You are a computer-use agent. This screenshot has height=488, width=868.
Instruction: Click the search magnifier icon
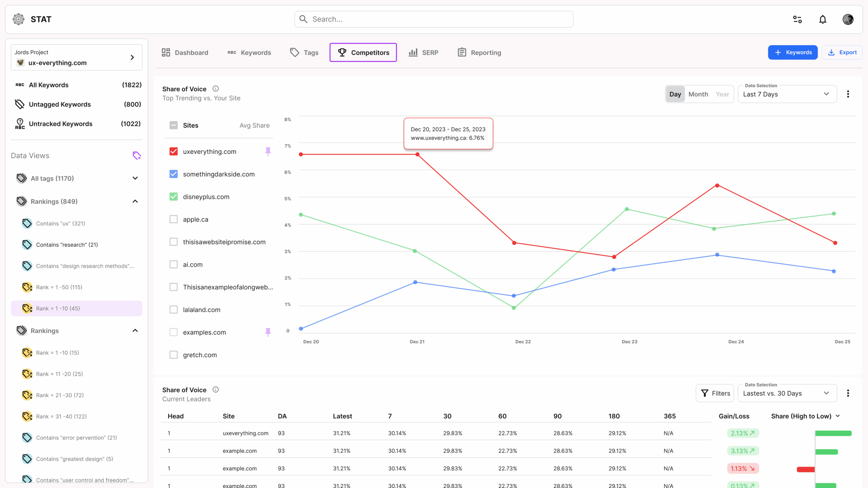(x=303, y=19)
